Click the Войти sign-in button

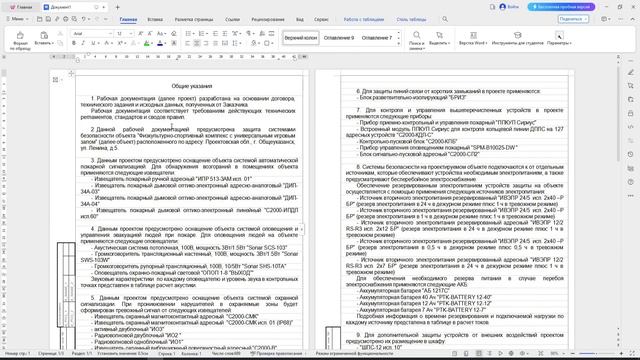point(509,7)
